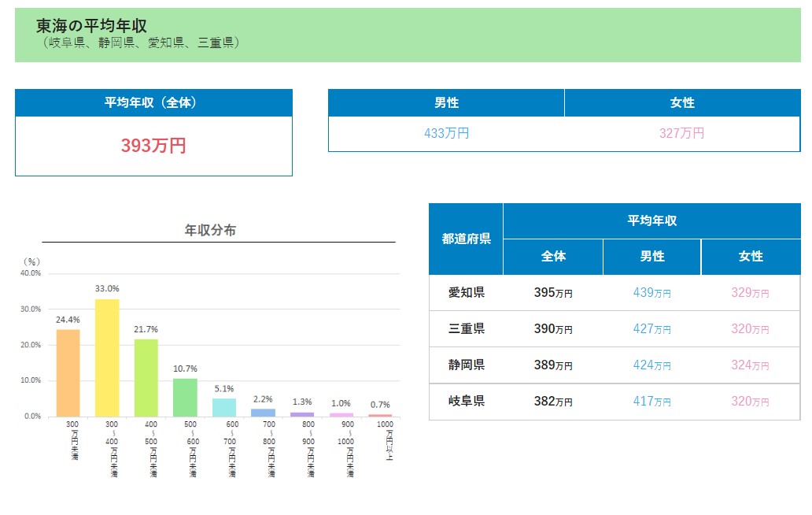Click the 395万円 cell for 愛知県

pos(553,293)
